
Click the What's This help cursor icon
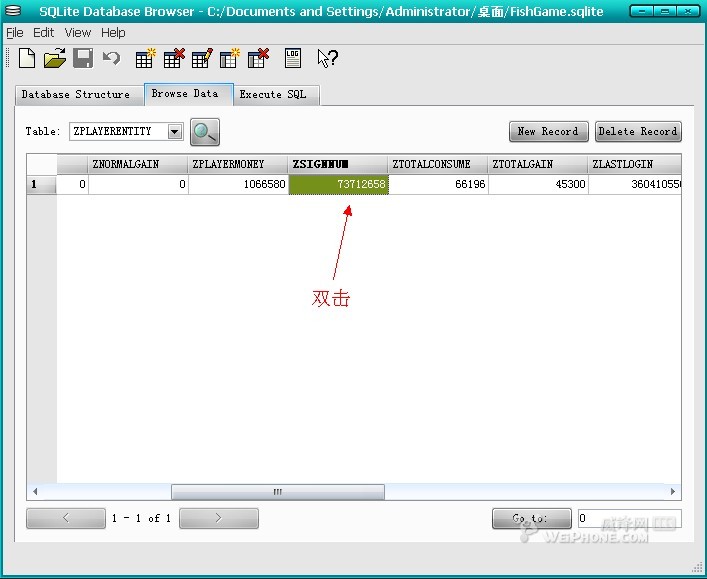click(327, 59)
